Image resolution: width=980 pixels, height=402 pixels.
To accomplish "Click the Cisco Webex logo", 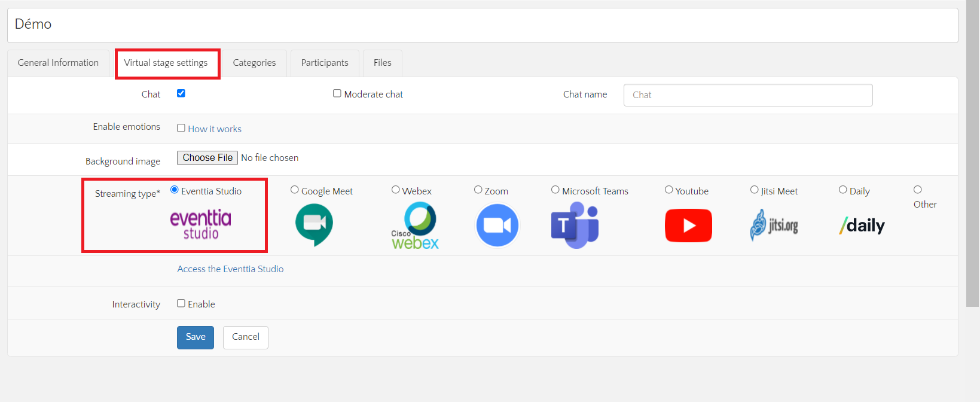I will [416, 226].
